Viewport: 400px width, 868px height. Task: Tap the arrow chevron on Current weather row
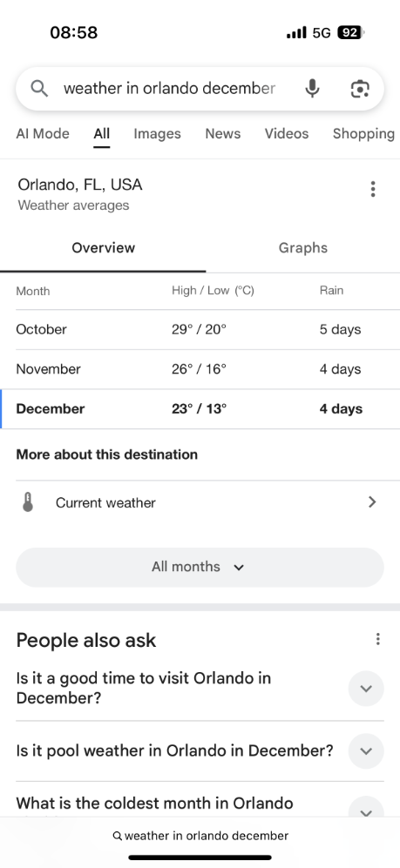pos(372,502)
